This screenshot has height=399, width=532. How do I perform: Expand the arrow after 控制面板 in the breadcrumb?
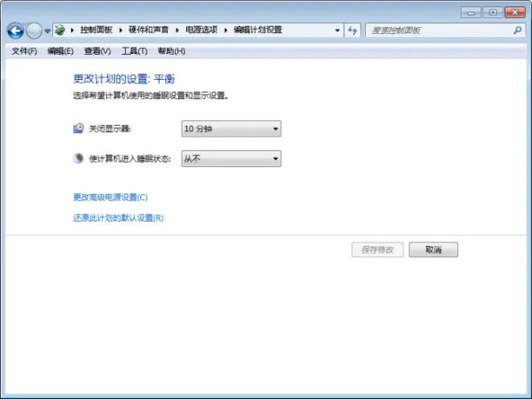120,30
